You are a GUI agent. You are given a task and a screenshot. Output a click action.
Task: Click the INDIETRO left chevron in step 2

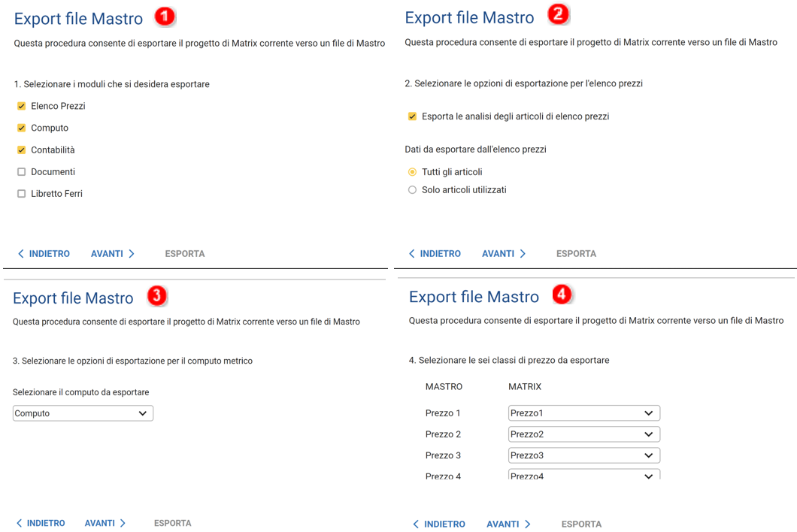tap(411, 254)
